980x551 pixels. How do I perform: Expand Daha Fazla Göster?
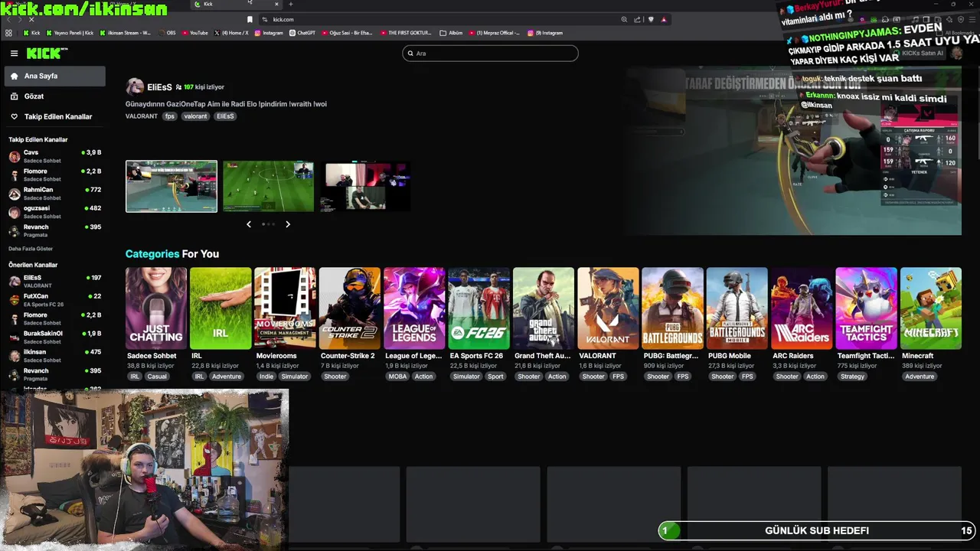click(31, 249)
